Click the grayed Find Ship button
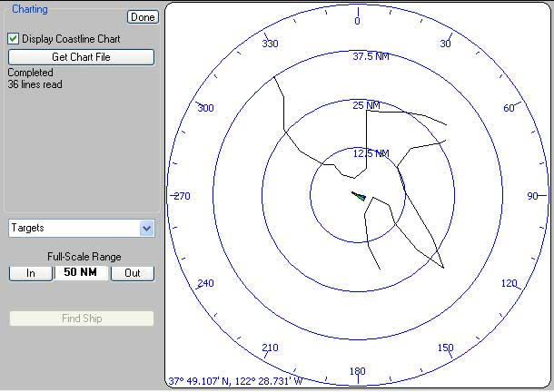This screenshot has width=554, height=392. point(82,318)
